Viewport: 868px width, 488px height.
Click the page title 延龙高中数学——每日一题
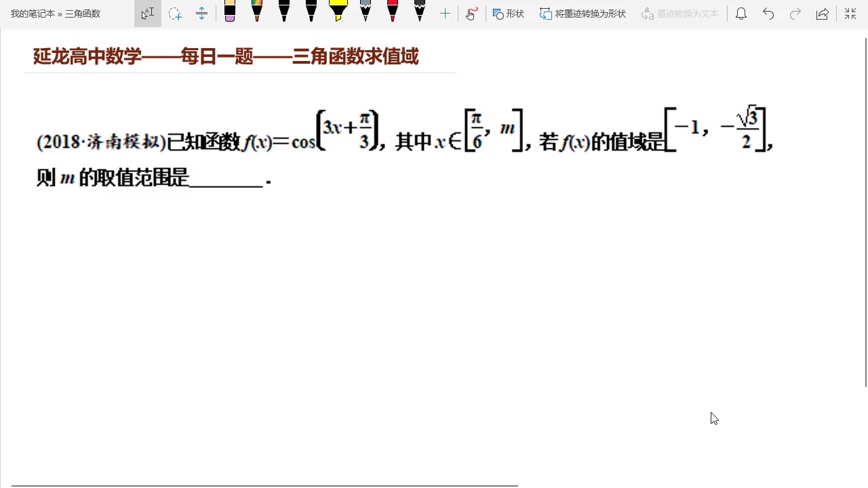[x=226, y=57]
